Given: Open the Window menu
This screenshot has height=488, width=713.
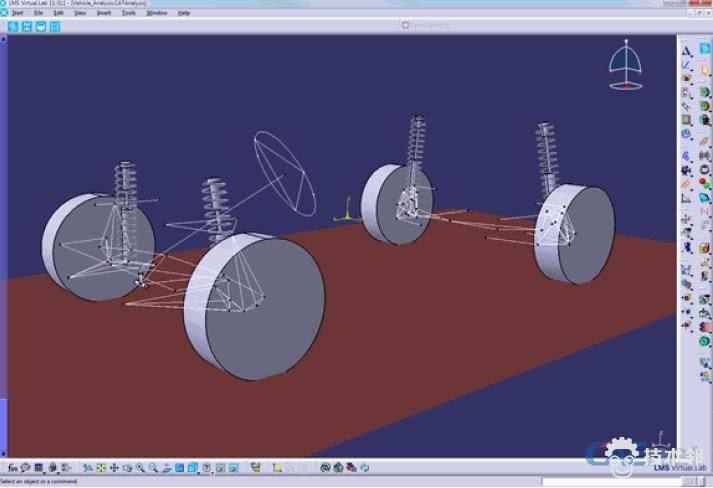Looking at the screenshot, I should point(157,13).
